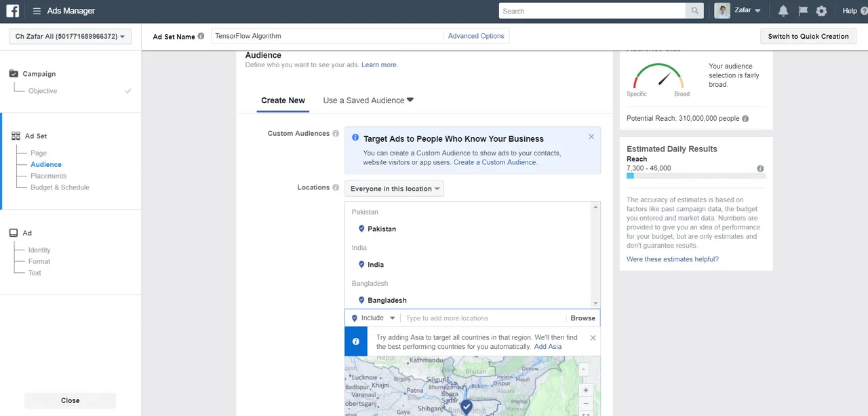The width and height of the screenshot is (868, 416).
Task: Switch to the Create New tab
Action: (x=283, y=100)
